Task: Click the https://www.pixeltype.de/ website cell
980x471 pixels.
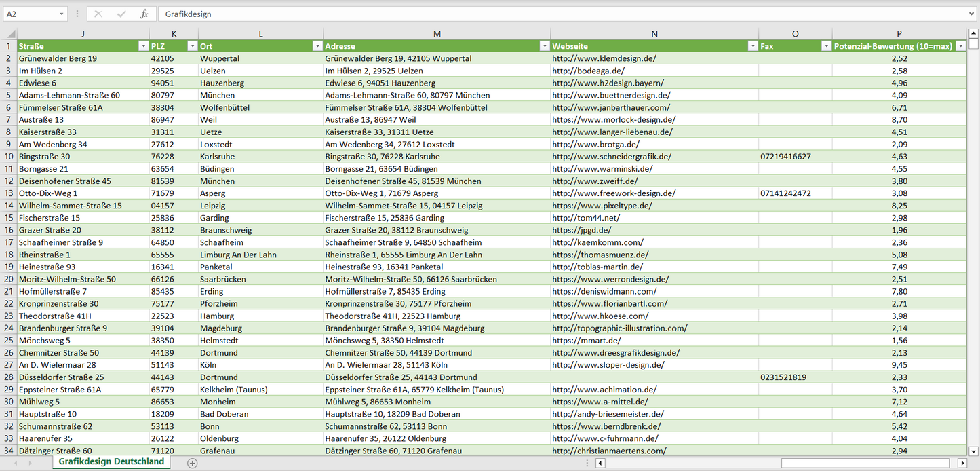Action: (602, 206)
